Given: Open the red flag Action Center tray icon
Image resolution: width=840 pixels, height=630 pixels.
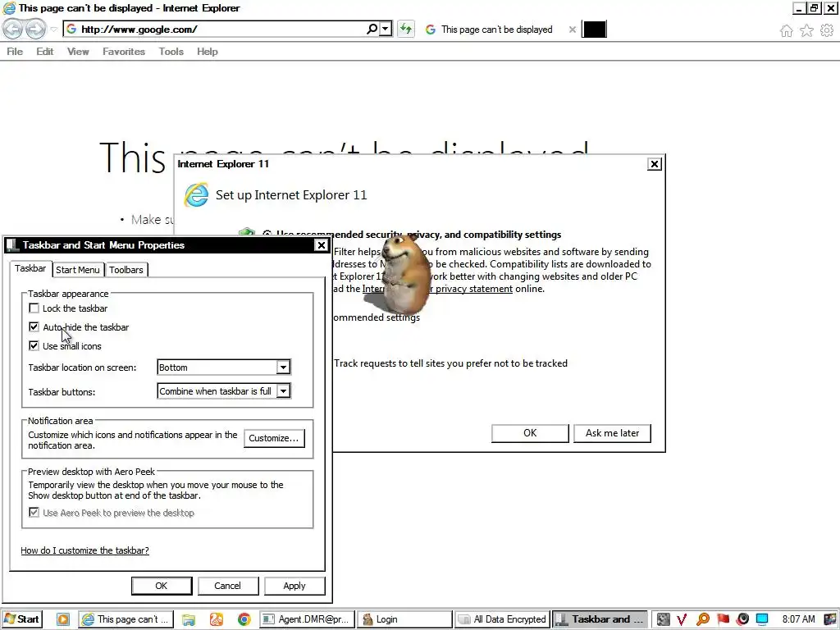Looking at the screenshot, I should [724, 620].
